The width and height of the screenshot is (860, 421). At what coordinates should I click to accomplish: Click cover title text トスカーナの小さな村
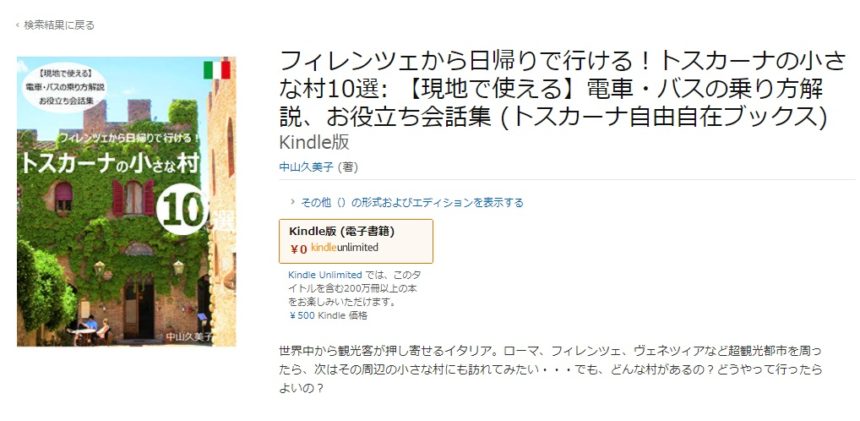pos(109,163)
